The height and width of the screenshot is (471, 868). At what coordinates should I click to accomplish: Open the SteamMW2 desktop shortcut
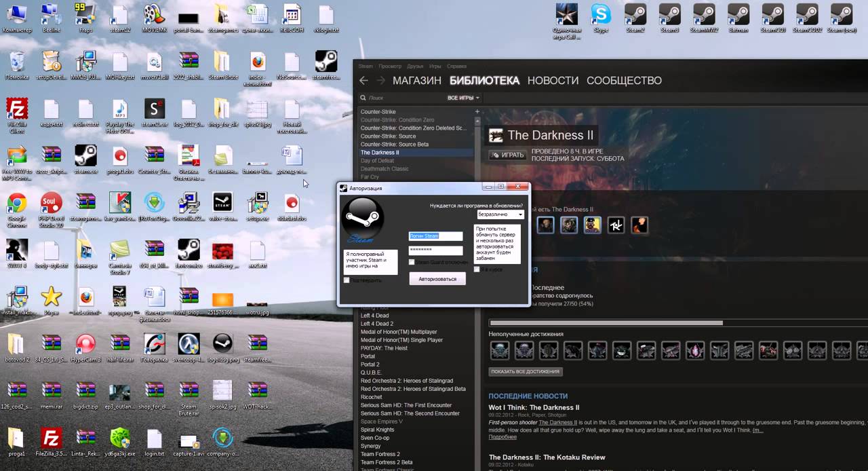click(704, 18)
